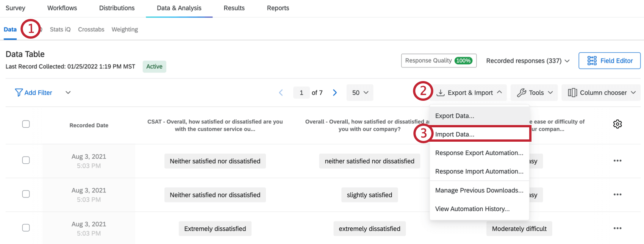Open row options for second response
644x244 pixels.
(617, 194)
